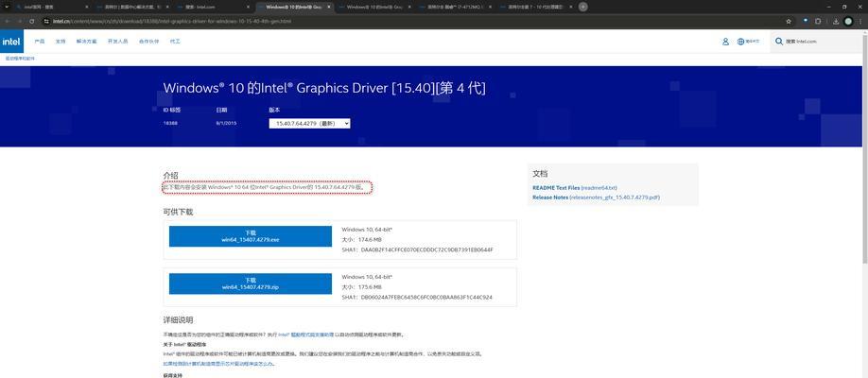
Task: Open the 支持 navigation menu
Action: pos(61,42)
